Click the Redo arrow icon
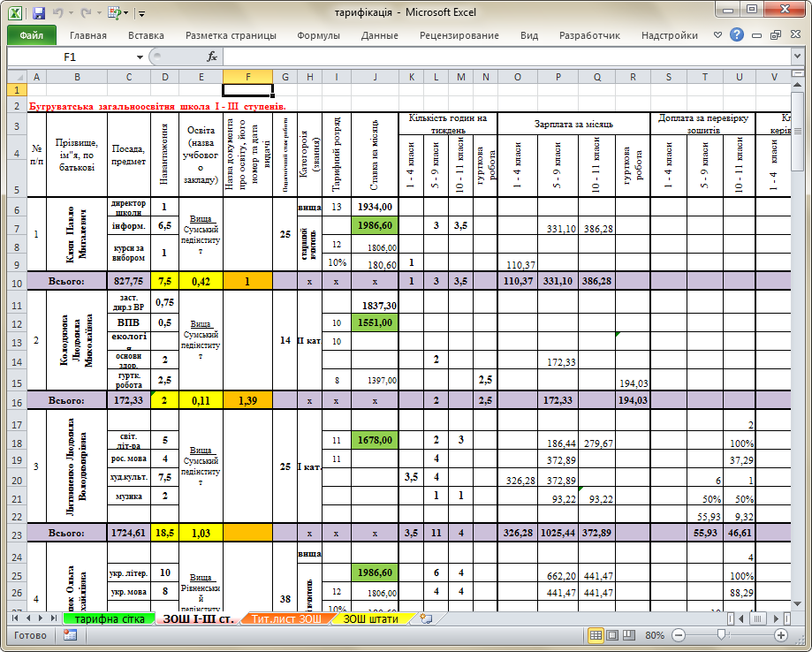The width and height of the screenshot is (812, 652). [86, 13]
